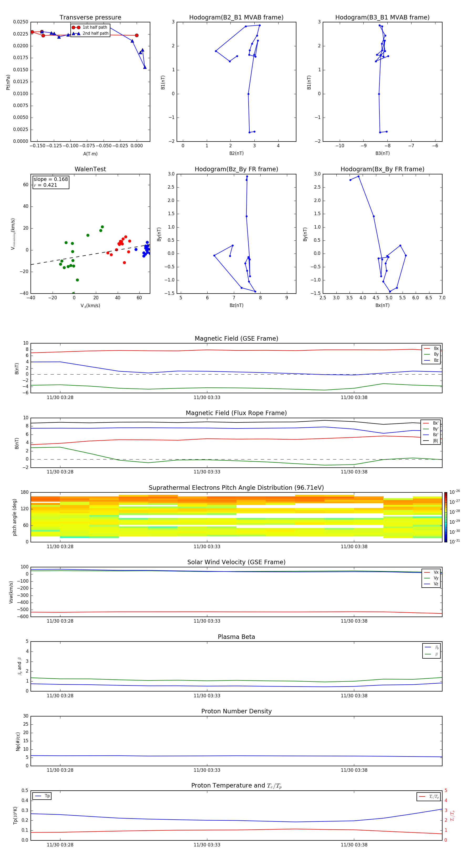
Task: Click the 'Vsw(km/s)' y-axis label
Action: (11, 592)
